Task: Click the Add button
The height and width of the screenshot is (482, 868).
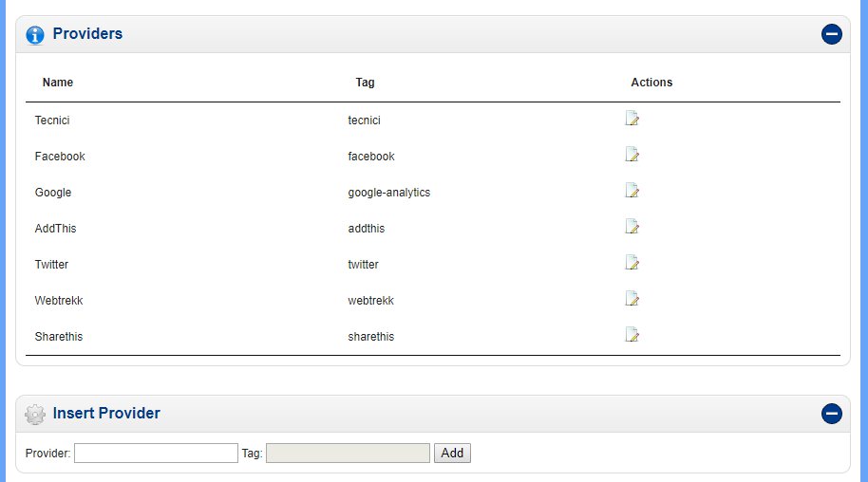Action: click(452, 454)
